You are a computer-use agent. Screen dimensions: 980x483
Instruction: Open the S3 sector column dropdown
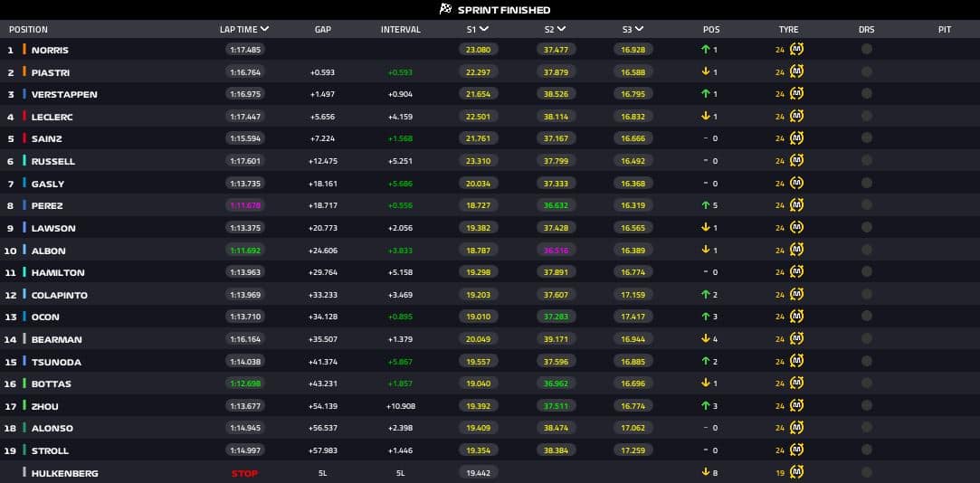[x=640, y=29]
